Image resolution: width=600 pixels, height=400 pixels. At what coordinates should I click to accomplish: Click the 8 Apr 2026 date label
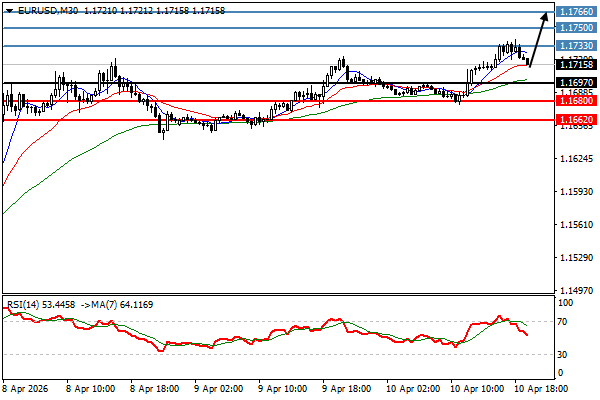tap(26, 386)
